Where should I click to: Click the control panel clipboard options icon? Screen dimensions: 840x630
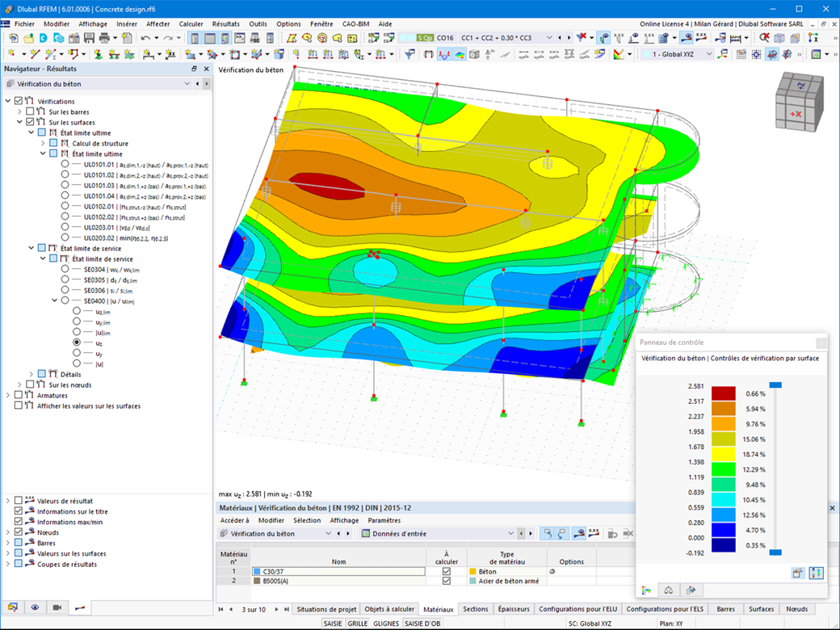798,573
